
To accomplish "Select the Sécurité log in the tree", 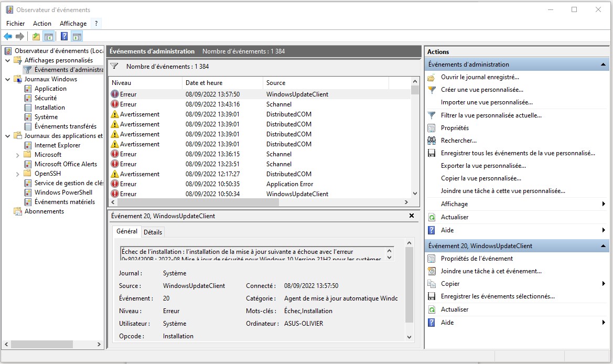I will 46,98.
